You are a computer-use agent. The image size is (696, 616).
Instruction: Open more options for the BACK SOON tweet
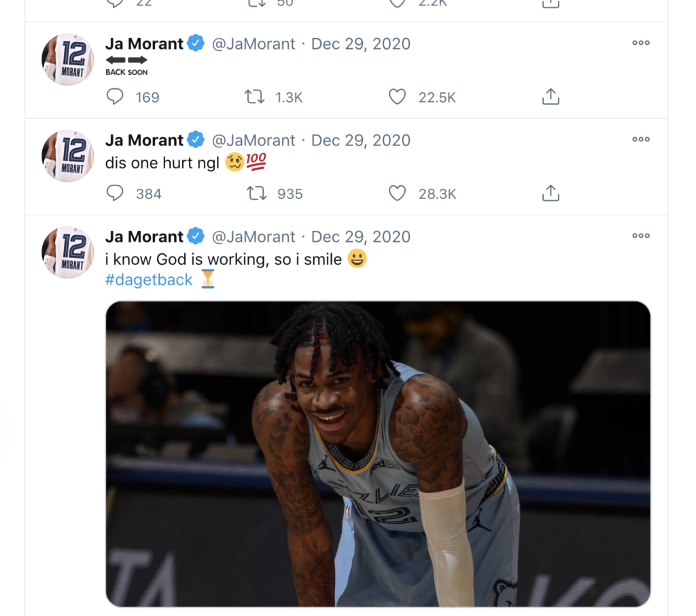coord(641,43)
